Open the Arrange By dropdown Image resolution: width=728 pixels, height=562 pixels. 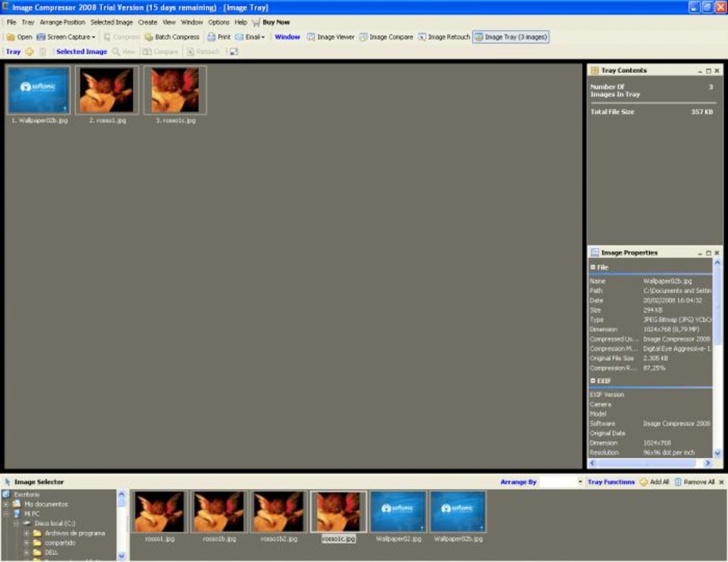tap(580, 481)
